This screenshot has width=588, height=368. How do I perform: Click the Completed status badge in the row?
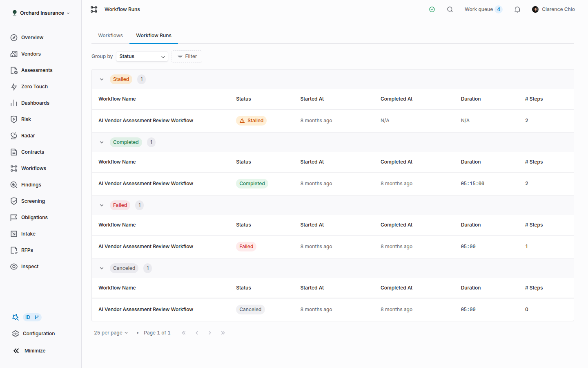pos(252,184)
